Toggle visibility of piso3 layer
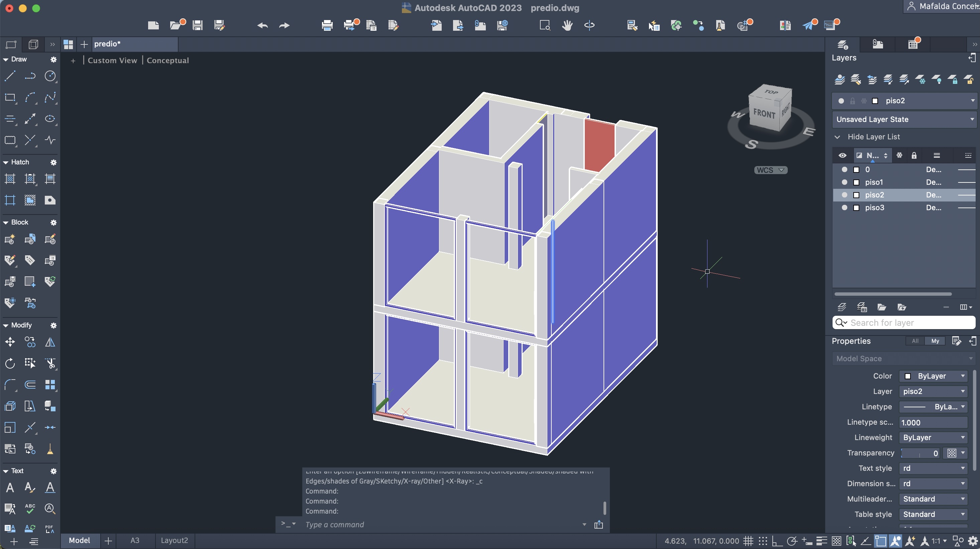 [x=844, y=208]
